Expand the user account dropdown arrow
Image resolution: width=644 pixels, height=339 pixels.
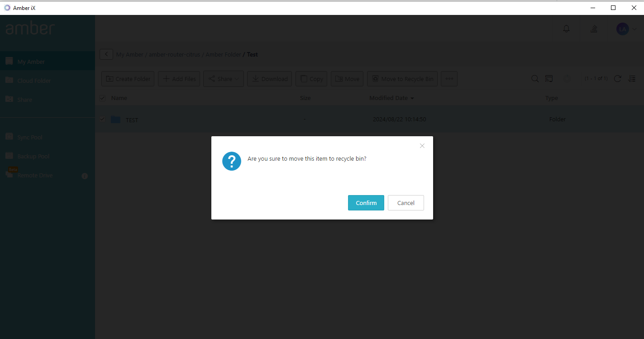pos(634,29)
